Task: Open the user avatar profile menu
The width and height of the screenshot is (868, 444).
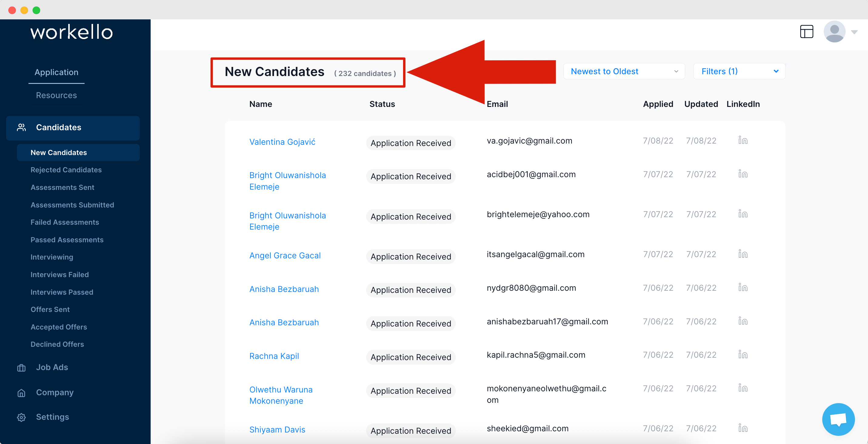Action: [x=834, y=31]
